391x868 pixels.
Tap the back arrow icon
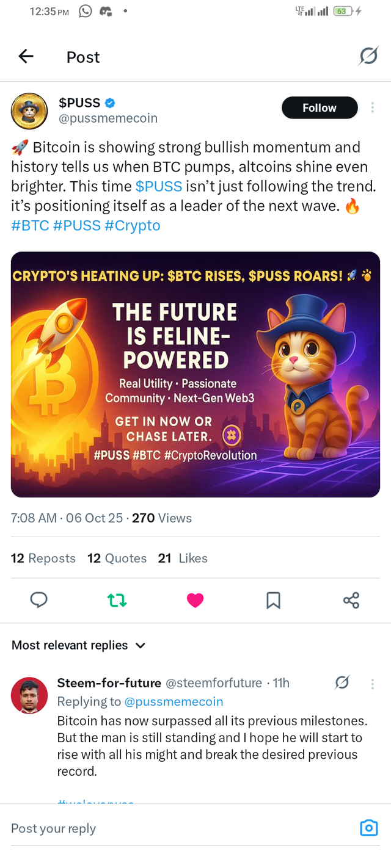(26, 57)
